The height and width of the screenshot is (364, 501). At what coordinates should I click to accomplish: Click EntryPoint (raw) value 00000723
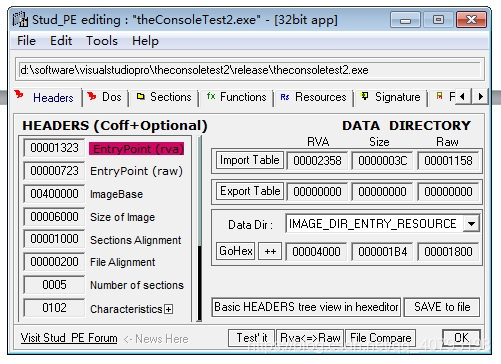click(54, 171)
